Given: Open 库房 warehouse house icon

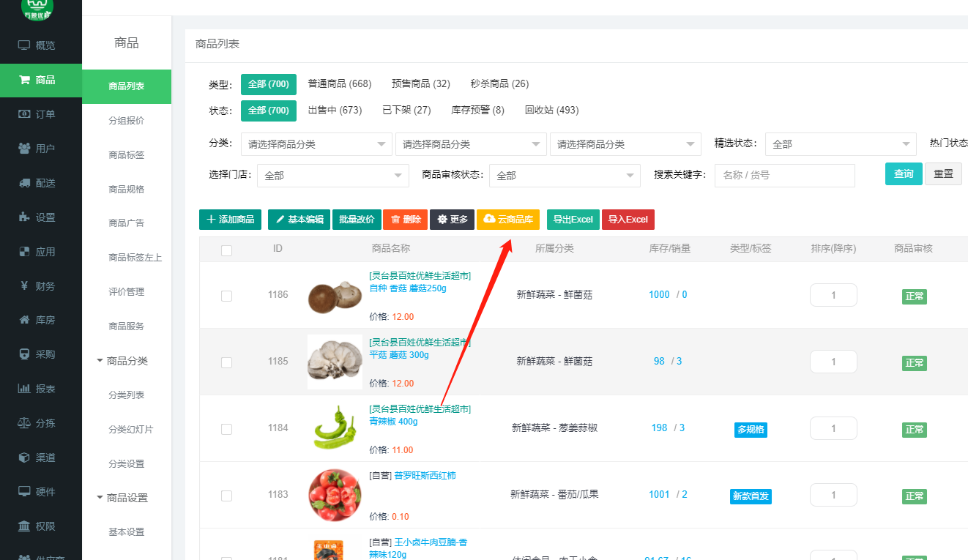Looking at the screenshot, I should pyautogui.click(x=24, y=320).
